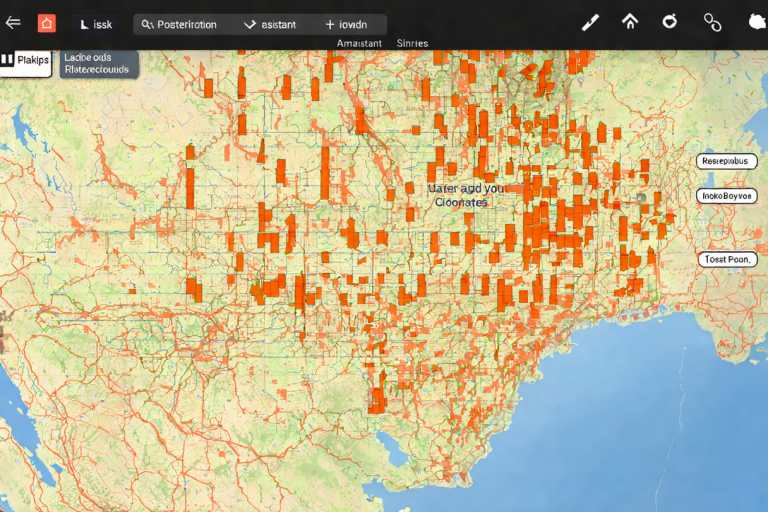The image size is (768, 512).
Task: Click the Uater agd you Ciconates map label
Action: click(x=462, y=195)
